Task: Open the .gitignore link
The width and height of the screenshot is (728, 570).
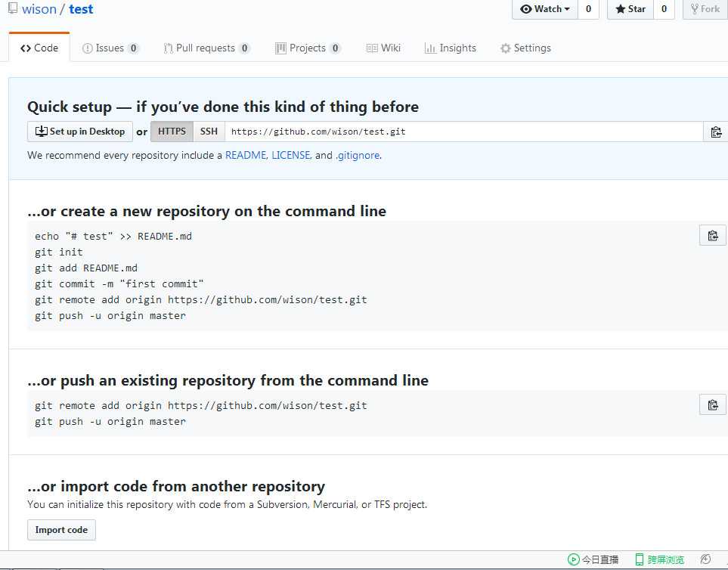Action: click(x=358, y=155)
